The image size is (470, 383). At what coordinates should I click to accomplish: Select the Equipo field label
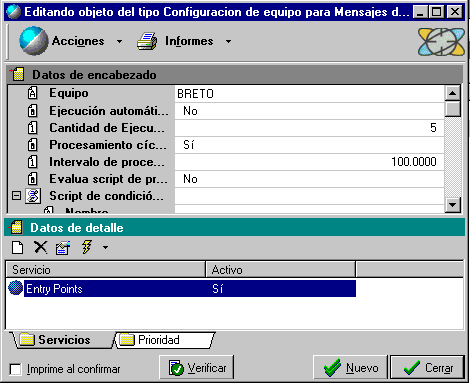[x=69, y=93]
